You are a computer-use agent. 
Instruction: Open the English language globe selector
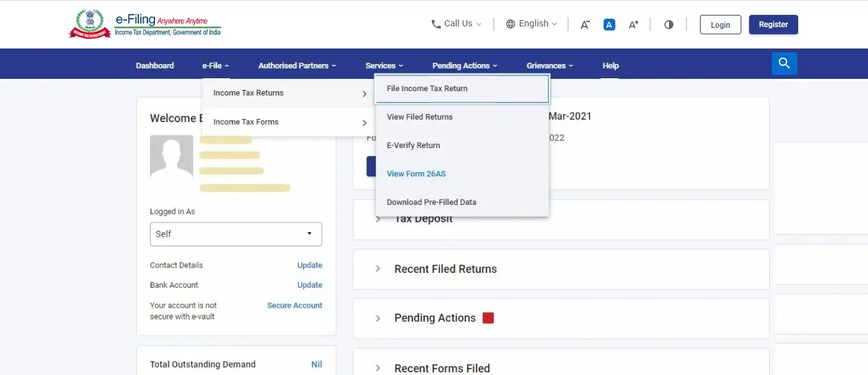tap(531, 24)
